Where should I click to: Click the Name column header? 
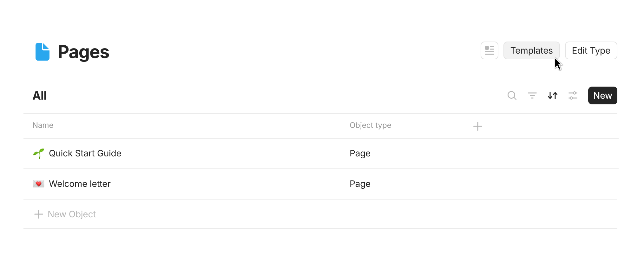coord(43,125)
